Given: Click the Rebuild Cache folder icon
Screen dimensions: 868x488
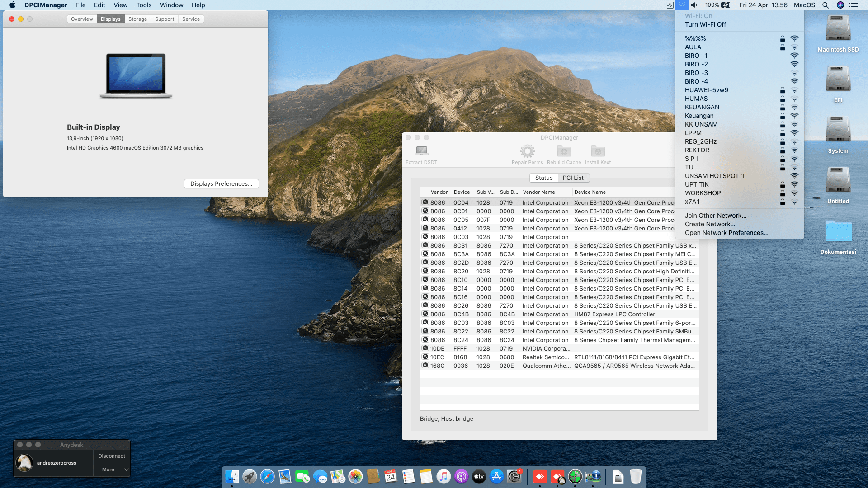Looking at the screenshot, I should tap(564, 151).
